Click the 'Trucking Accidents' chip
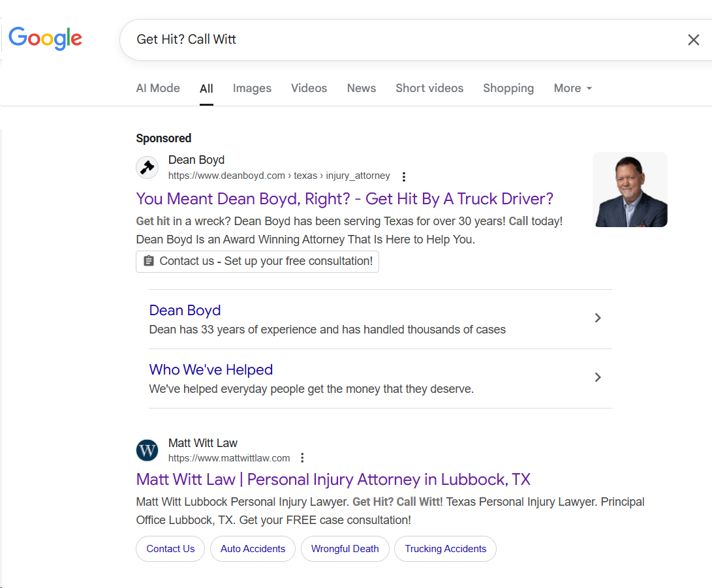 [x=446, y=549]
